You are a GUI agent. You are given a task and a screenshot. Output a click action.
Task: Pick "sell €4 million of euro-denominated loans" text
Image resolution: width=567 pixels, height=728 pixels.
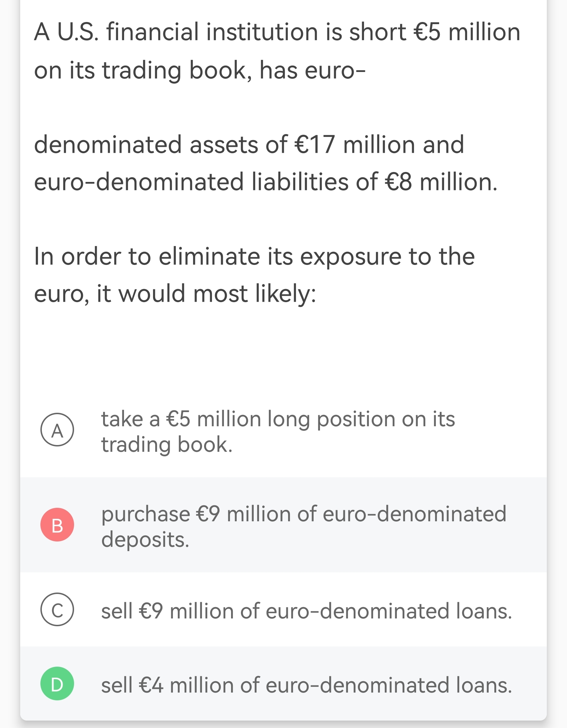[x=307, y=685]
